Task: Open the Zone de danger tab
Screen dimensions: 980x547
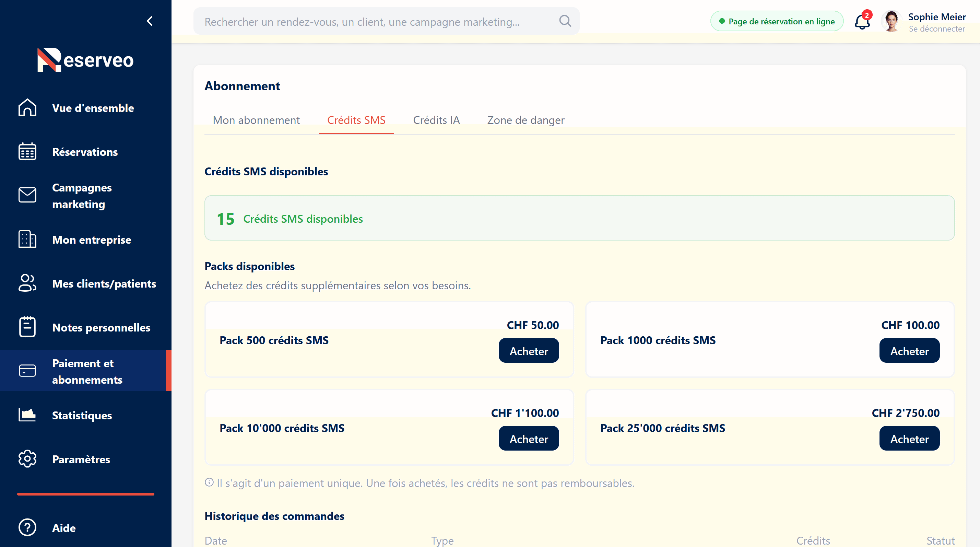Action: pyautogui.click(x=526, y=120)
